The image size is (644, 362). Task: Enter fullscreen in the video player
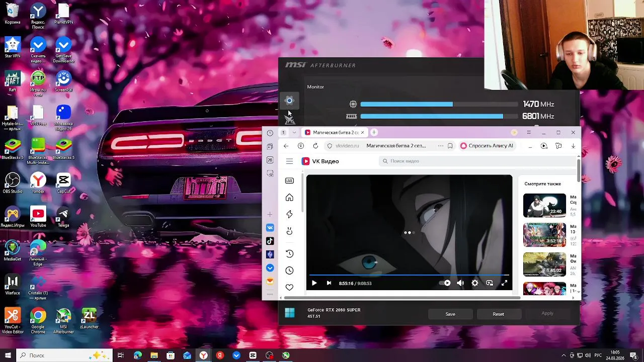point(504,283)
